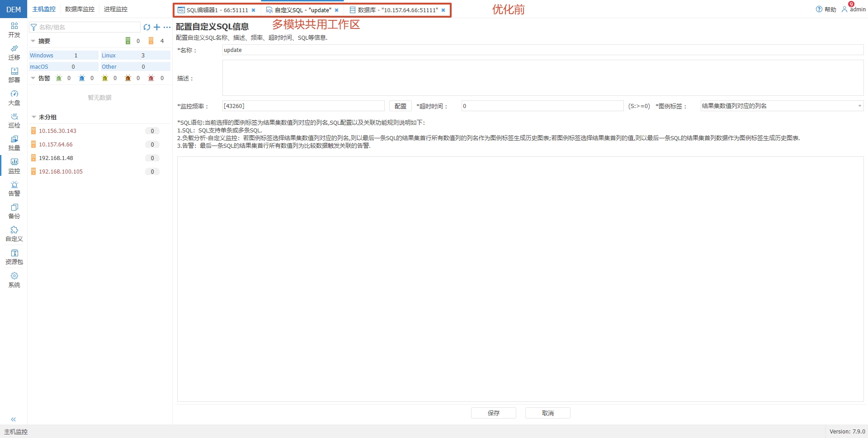Click the blue alarm level icon
868x438 pixels.
pyautogui.click(x=82, y=78)
